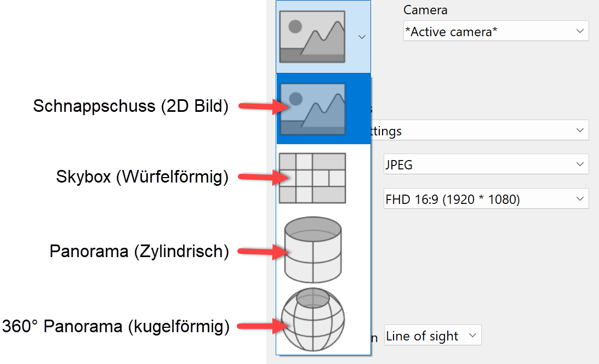Open the Line of sight dropdown
599x364 pixels.
472,335
